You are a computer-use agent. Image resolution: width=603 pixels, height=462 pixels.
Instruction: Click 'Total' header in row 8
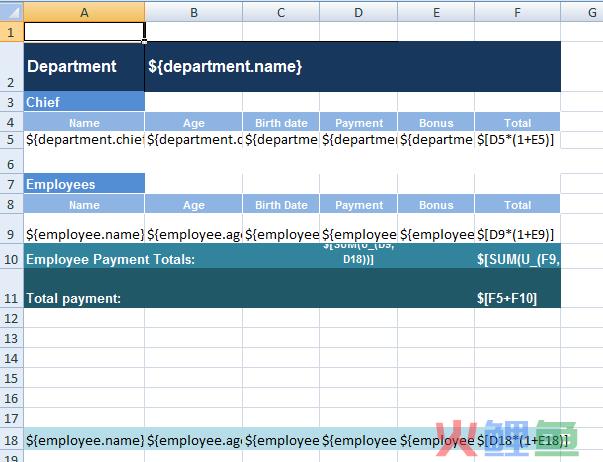point(518,204)
